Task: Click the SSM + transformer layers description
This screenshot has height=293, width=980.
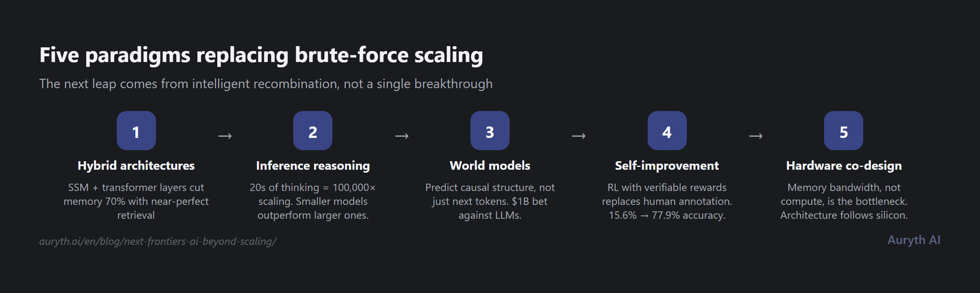Action: tap(136, 201)
